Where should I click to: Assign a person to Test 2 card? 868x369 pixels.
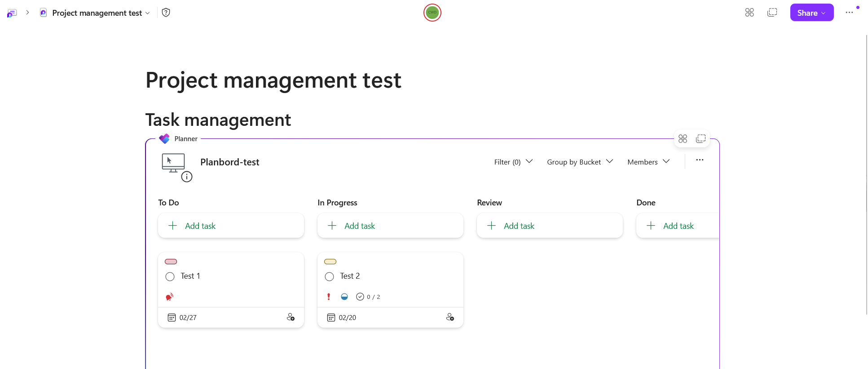point(450,317)
